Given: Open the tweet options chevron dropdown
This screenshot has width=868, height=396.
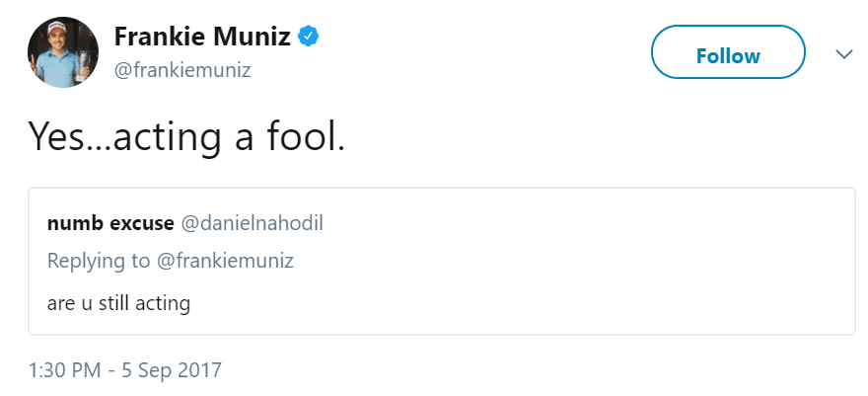Looking at the screenshot, I should pos(843,54).
